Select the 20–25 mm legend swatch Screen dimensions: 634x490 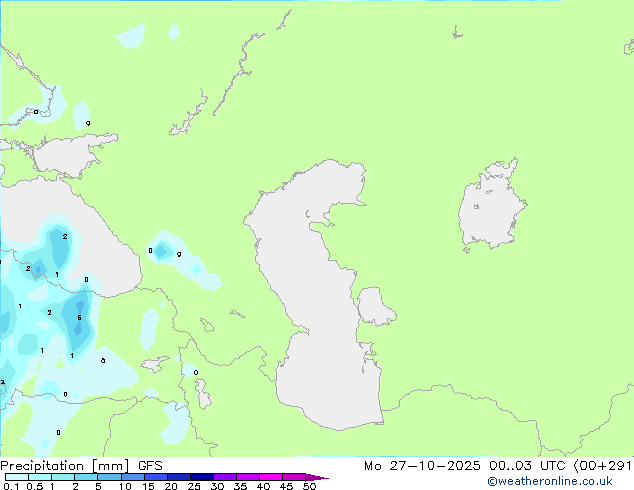point(178,477)
